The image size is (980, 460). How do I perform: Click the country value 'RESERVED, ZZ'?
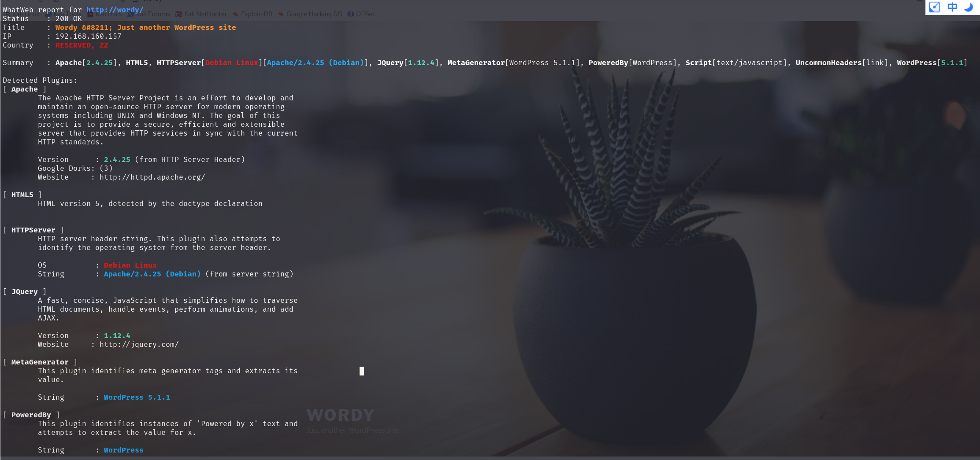click(82, 45)
